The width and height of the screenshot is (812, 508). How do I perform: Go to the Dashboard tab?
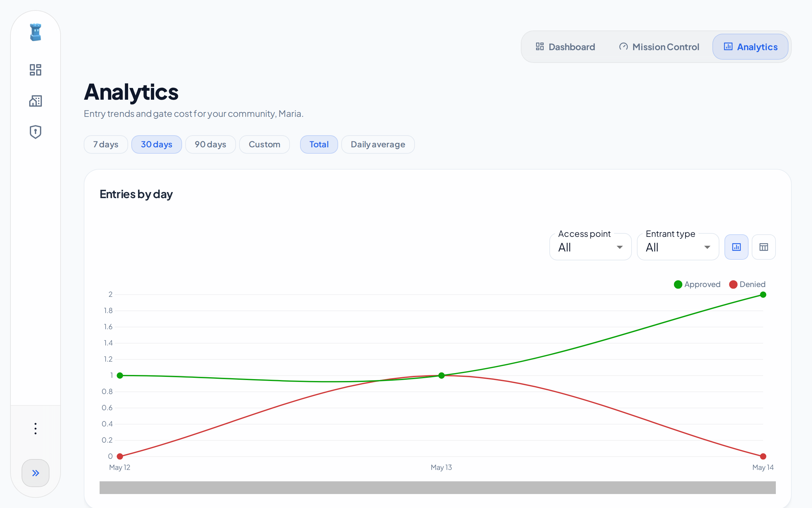pyautogui.click(x=565, y=47)
